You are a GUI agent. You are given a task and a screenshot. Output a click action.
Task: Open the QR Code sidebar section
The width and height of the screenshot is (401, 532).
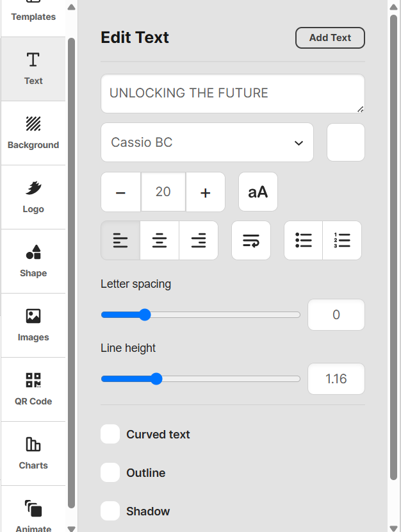tap(33, 390)
